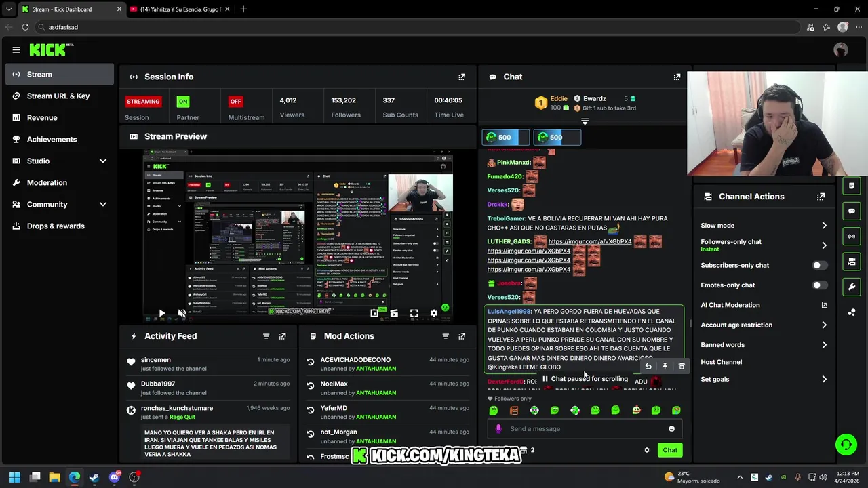Open the chat bubble widget in right rail
The width and height of the screenshot is (868, 488).
[x=852, y=211]
